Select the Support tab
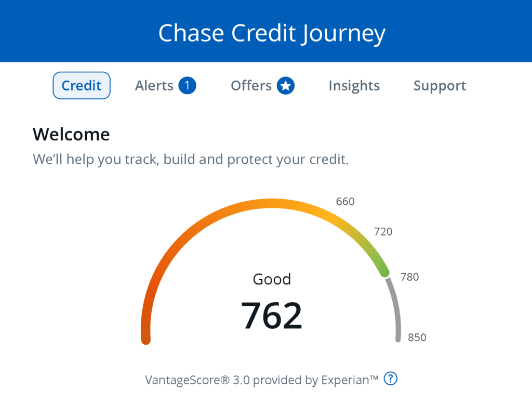The height and width of the screenshot is (403, 532). [440, 86]
